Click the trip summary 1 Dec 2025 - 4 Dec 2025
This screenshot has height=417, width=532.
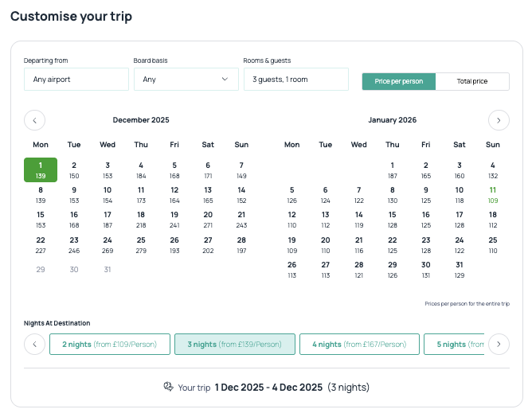[268, 388]
